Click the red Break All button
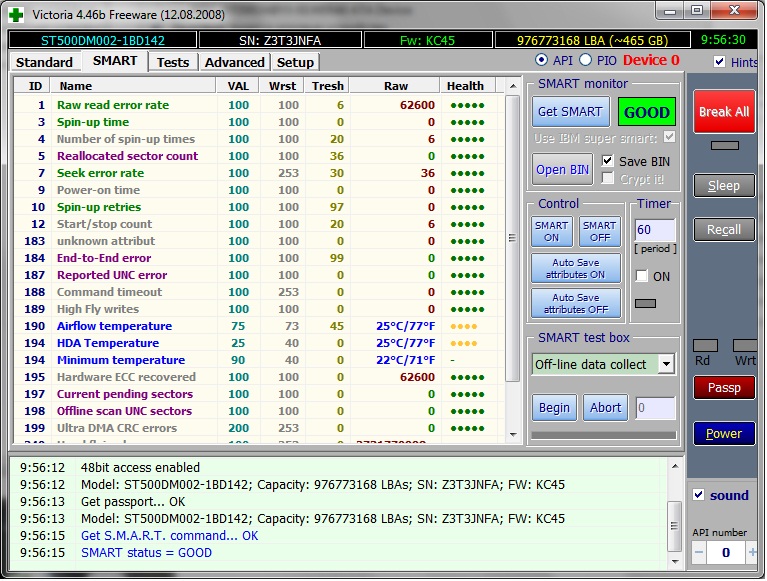767x581 pixels. coord(724,112)
